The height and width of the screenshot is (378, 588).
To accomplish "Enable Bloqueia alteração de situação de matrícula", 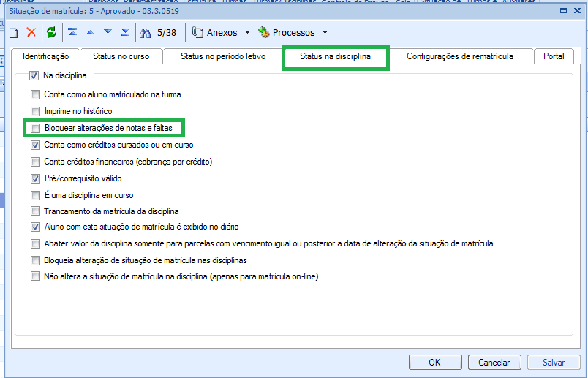I will [x=35, y=260].
